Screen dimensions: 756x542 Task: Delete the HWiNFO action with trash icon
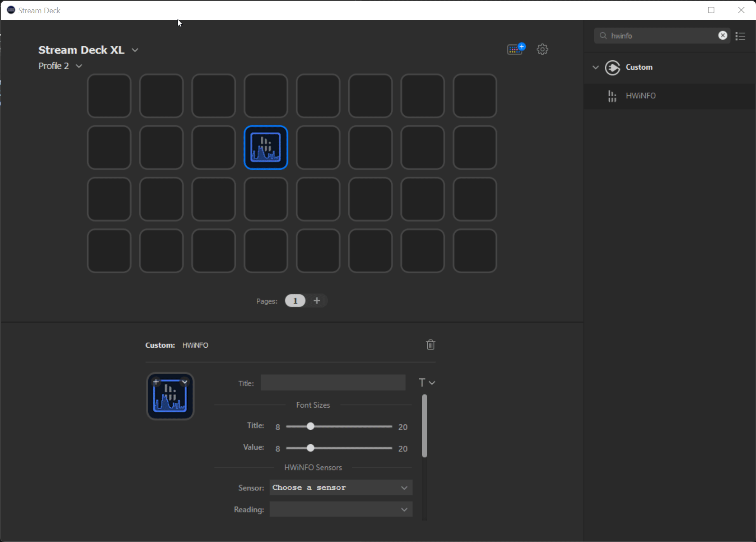(x=431, y=345)
